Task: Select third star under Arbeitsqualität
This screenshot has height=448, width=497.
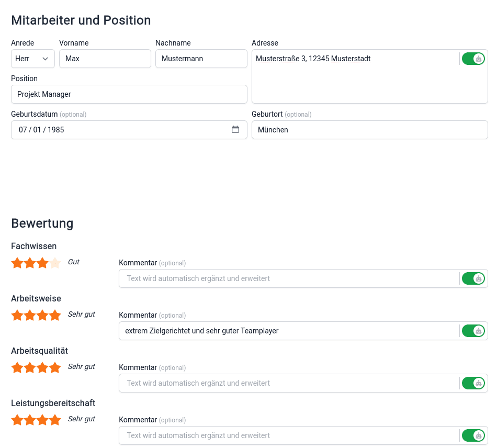Action: [x=42, y=367]
